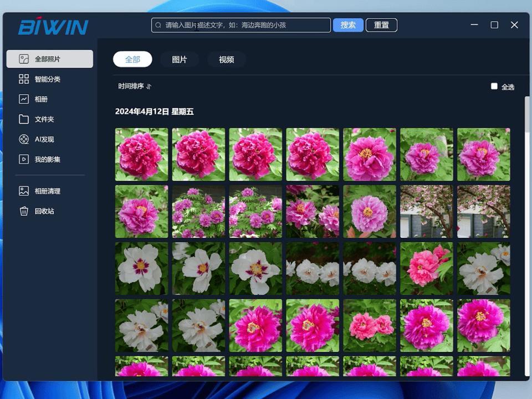The height and width of the screenshot is (399, 532).
Task: Open the 全部照片 photos icon in sidebar
Action: coord(23,58)
